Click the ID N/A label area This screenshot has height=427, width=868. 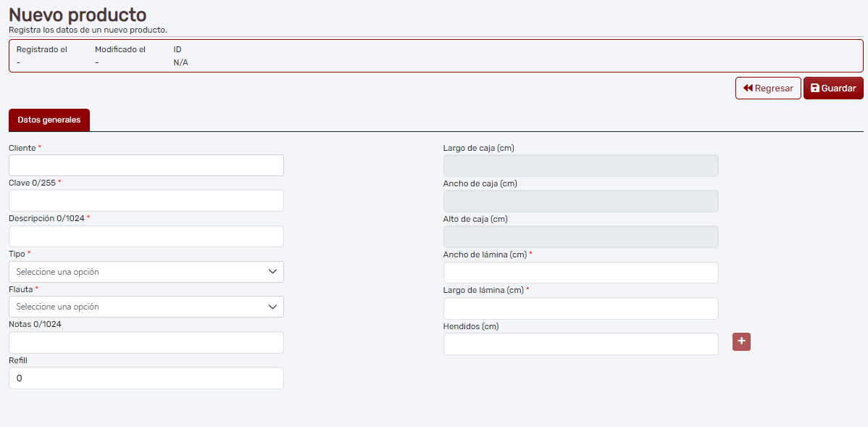[179, 56]
